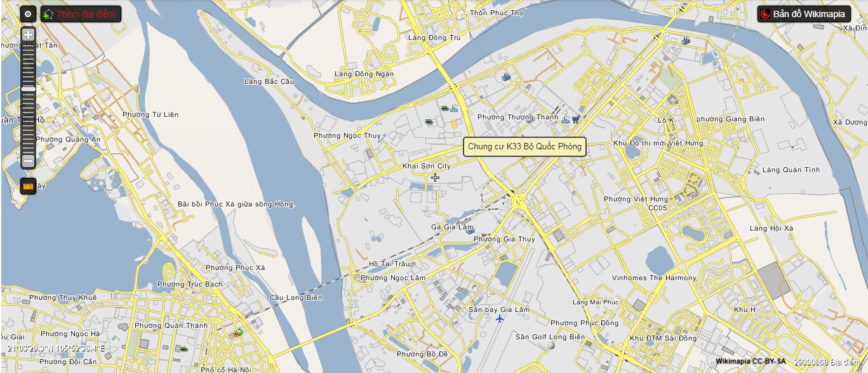Click the train icon at Ga Gia Lâm
This screenshot has width=868, height=373.
click(x=471, y=231)
